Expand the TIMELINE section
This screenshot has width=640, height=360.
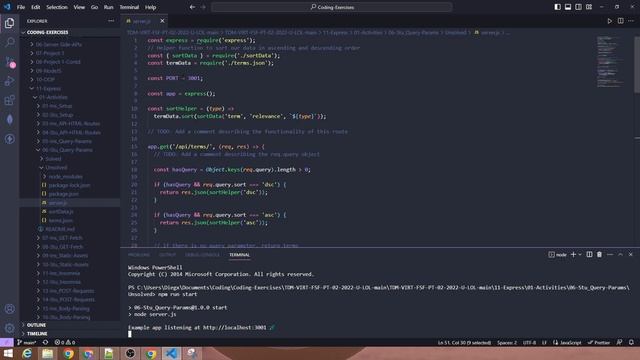click(x=70, y=333)
